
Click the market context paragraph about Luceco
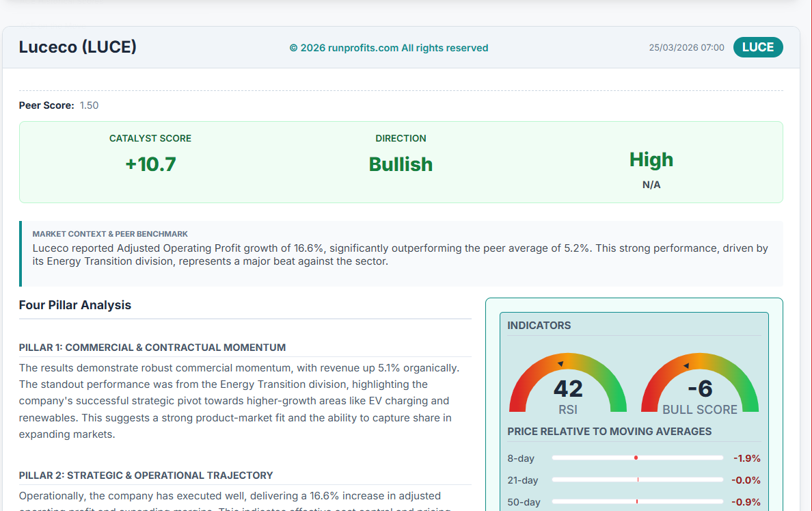coord(400,254)
